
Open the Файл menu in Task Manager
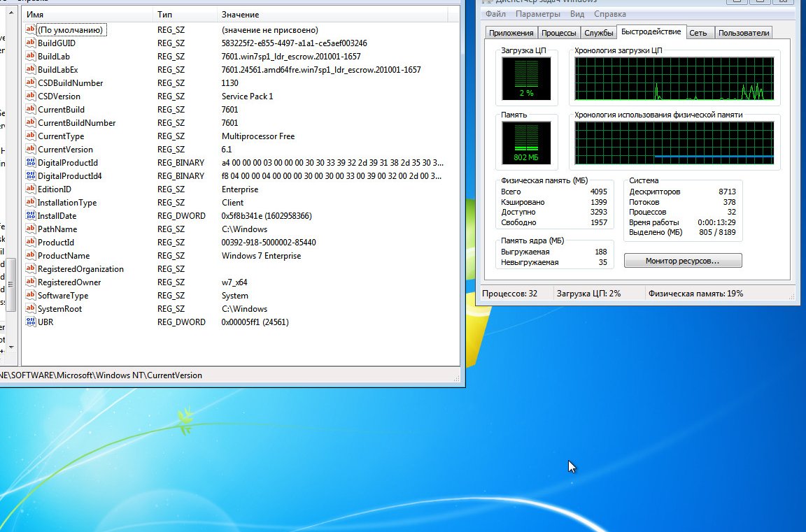(x=495, y=14)
